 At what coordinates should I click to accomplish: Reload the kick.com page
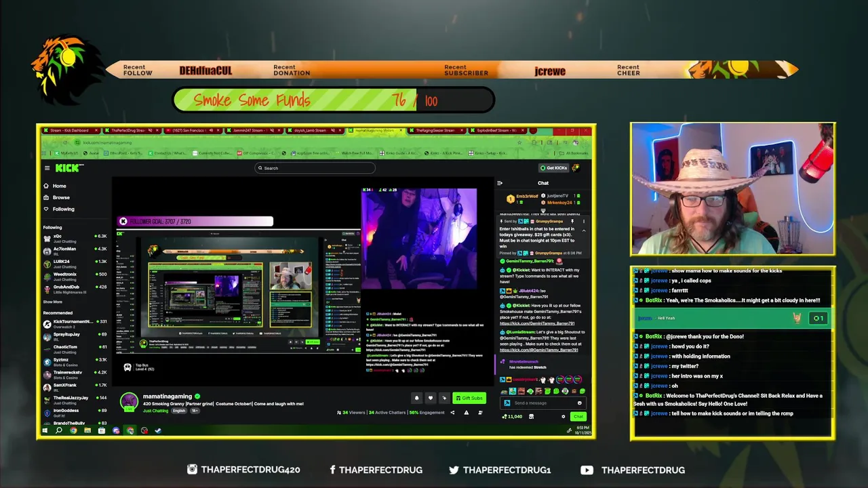point(65,142)
